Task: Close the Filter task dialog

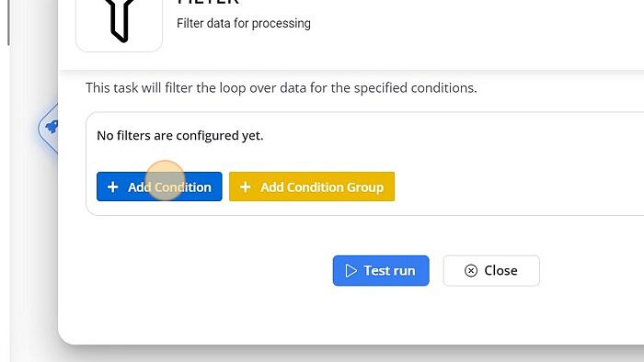Action: (x=491, y=270)
